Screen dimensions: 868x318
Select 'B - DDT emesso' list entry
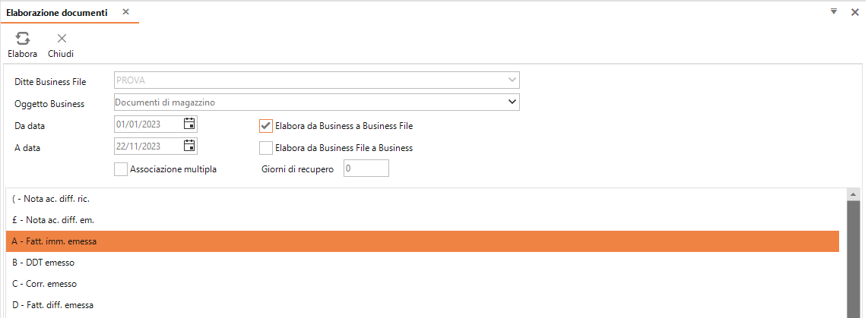pyautogui.click(x=423, y=263)
